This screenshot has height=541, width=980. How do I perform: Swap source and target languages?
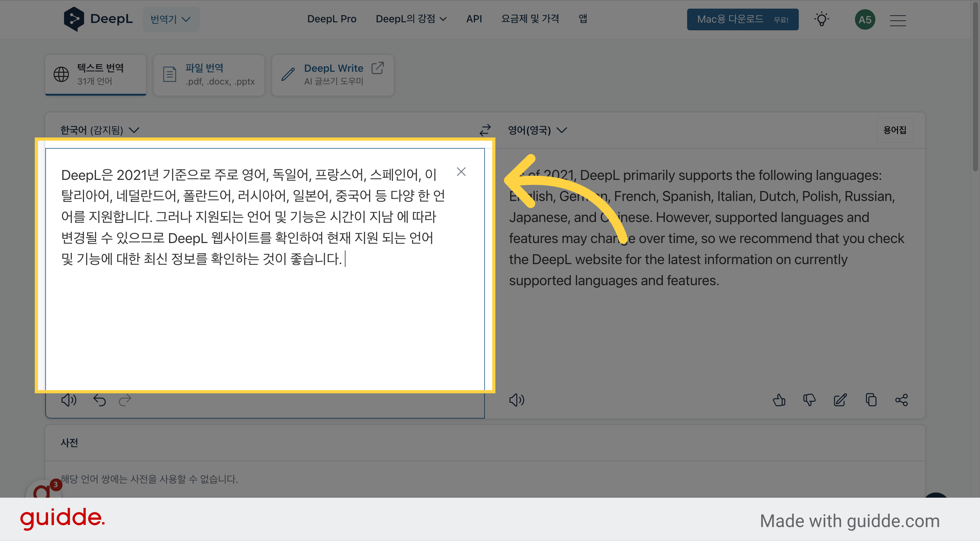click(485, 130)
